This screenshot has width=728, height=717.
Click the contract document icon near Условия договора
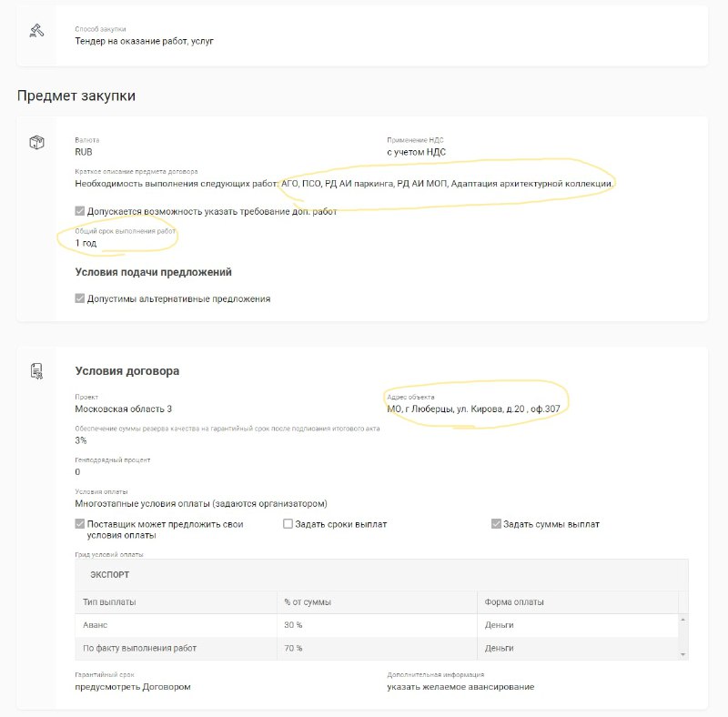pos(36,371)
